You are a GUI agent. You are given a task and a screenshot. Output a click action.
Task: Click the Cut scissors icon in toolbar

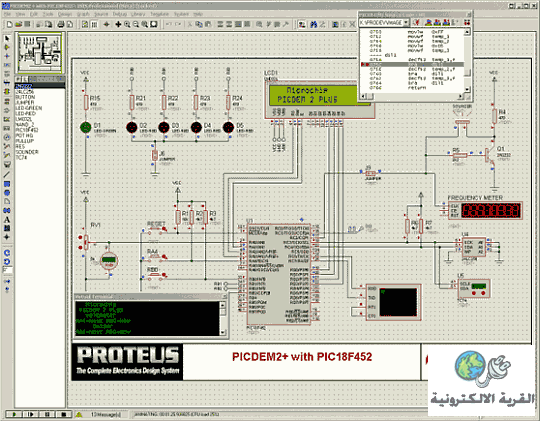(x=190, y=24)
